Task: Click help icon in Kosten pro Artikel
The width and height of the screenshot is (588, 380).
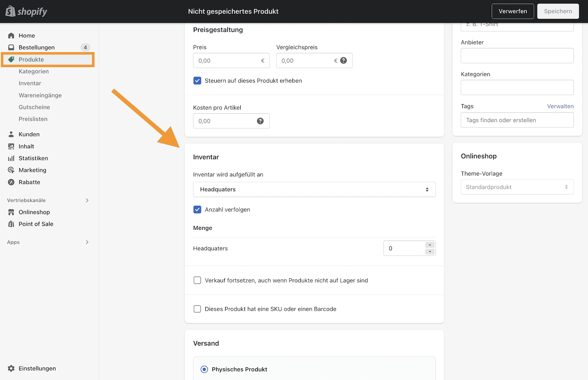Action: pyautogui.click(x=260, y=121)
